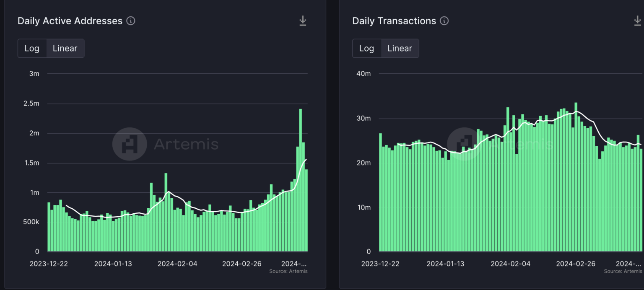Click Source: Artemis under Active Addresses chart
644x290 pixels.
[288, 272]
